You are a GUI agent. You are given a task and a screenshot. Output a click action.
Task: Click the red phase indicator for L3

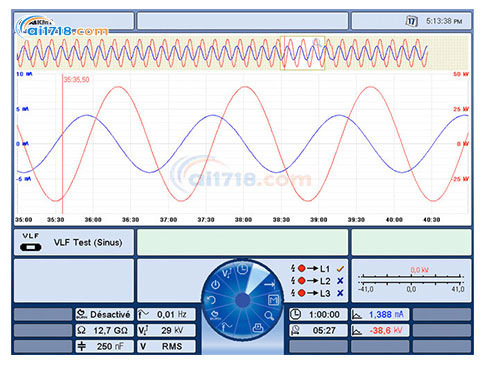pos(302,293)
